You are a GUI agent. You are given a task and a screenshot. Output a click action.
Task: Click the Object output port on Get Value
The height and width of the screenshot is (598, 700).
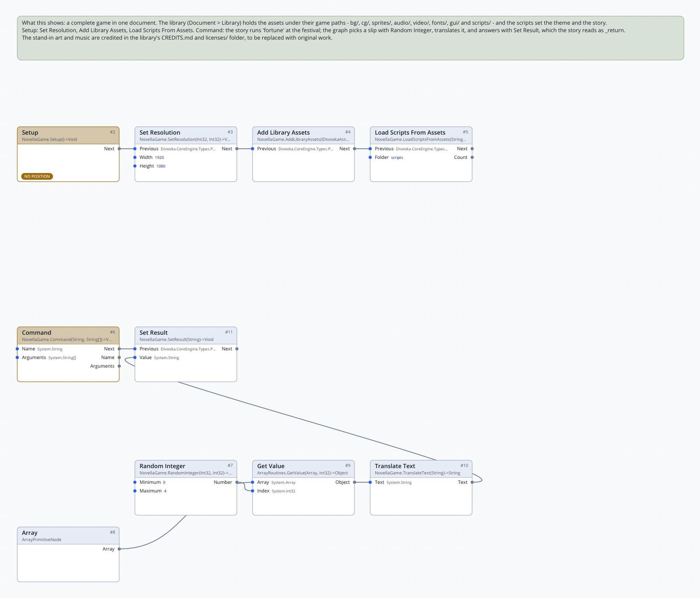354,482
